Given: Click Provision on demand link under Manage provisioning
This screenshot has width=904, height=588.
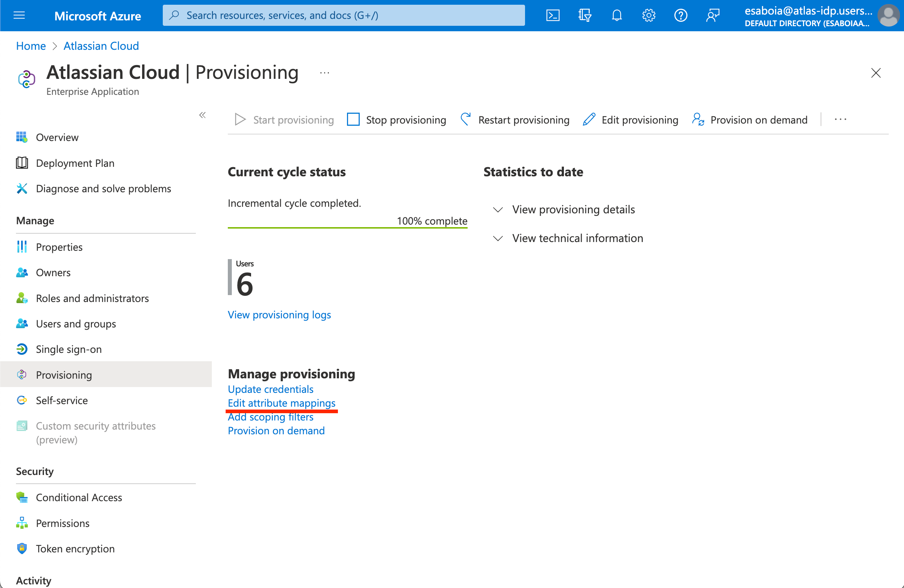Looking at the screenshot, I should (276, 430).
